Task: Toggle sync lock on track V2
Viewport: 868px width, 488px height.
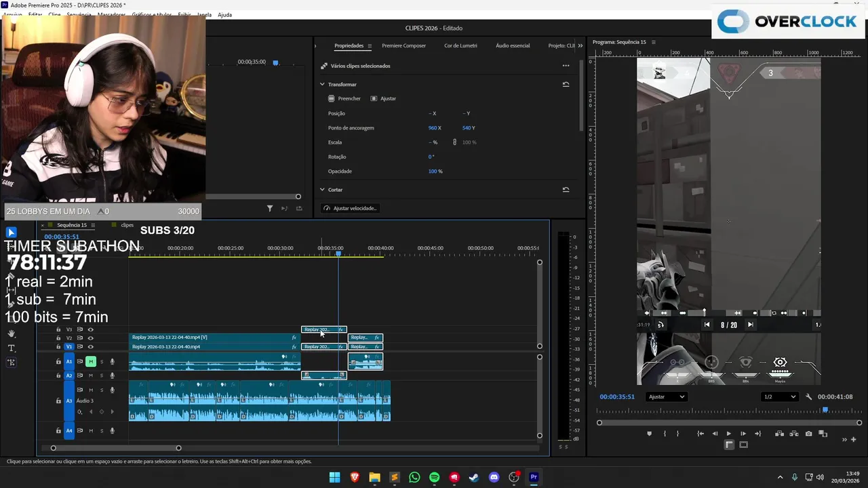Action: coord(79,338)
